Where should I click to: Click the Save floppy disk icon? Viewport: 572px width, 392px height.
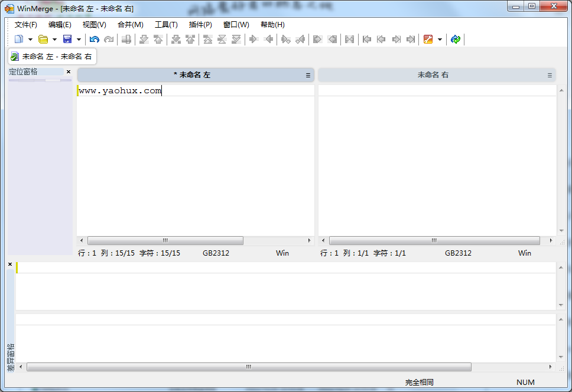point(67,40)
